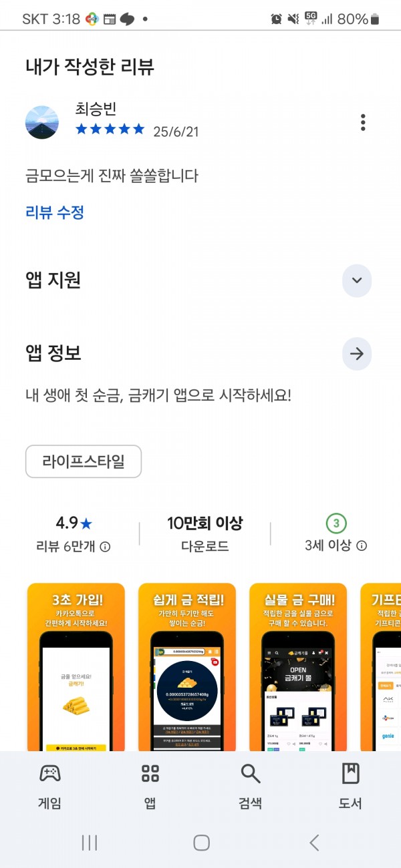401x868 pixels.
Task: Switch to the 게임 tab
Action: point(50,787)
